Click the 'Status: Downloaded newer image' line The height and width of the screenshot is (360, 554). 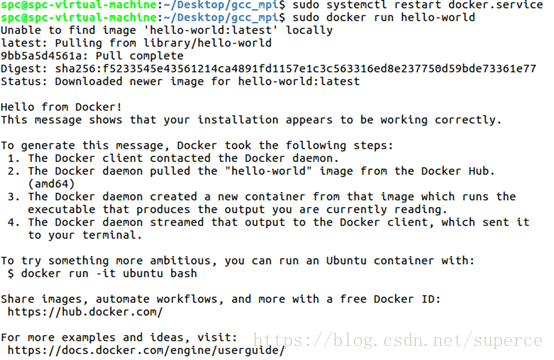tap(180, 81)
